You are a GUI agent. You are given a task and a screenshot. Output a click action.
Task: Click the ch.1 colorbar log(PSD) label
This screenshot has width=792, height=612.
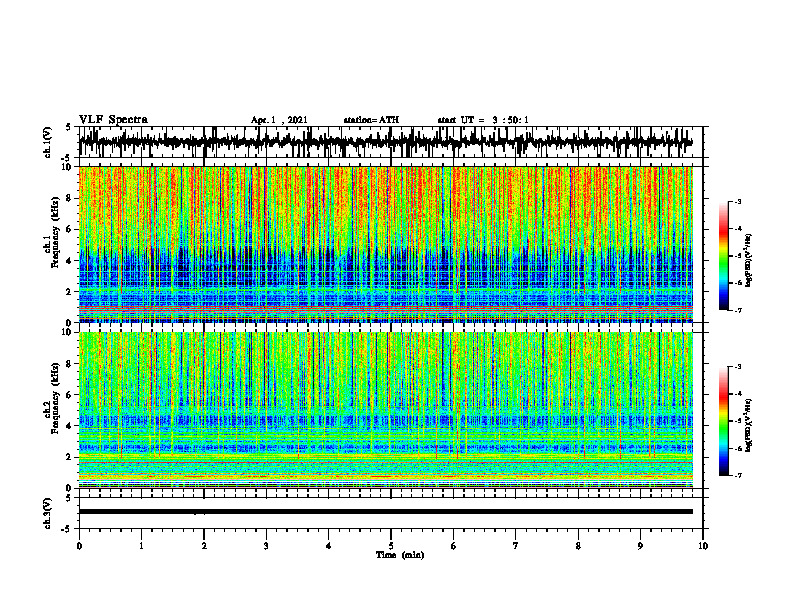748,261
